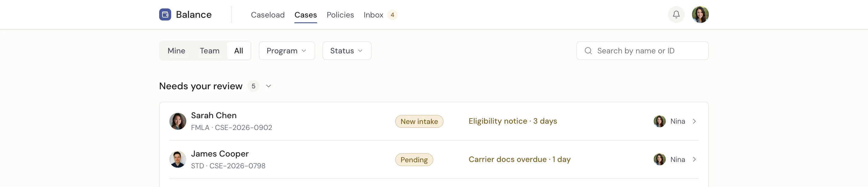
Task: Collapse the Needs your review section
Action: [269, 86]
